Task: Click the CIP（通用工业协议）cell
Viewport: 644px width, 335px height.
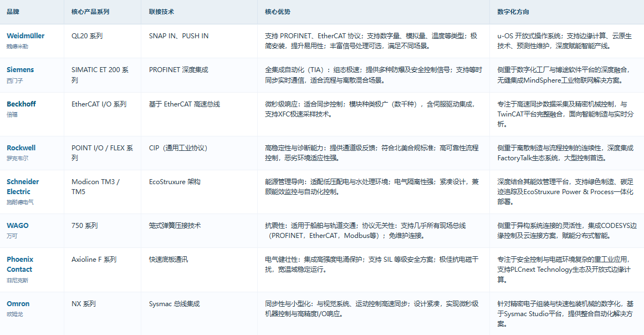Action: 178,148
